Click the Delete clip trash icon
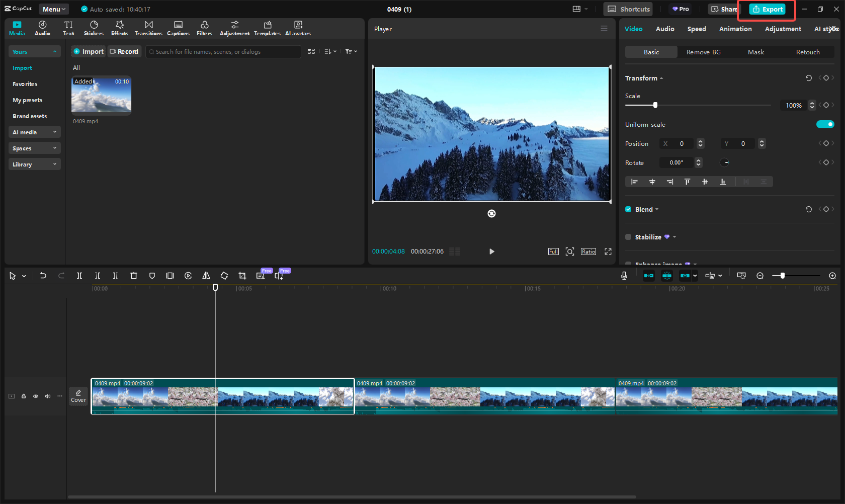845x504 pixels. coord(134,276)
